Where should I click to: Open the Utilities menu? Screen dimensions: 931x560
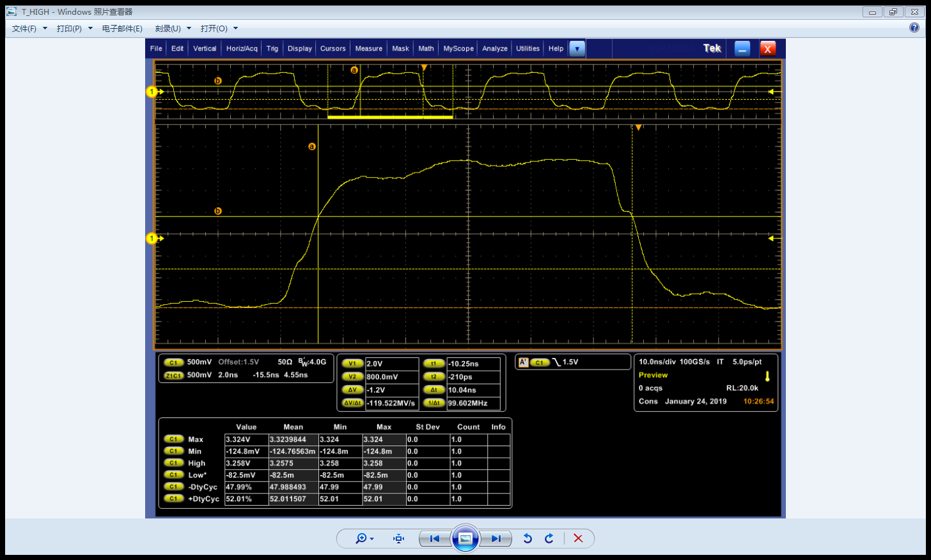click(x=528, y=49)
